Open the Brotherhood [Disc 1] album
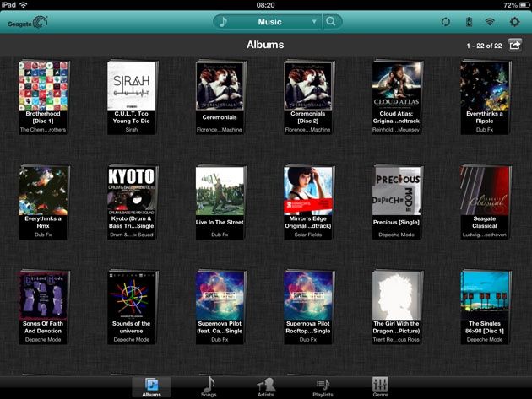Viewport: 532px width, 399px height. (x=43, y=98)
